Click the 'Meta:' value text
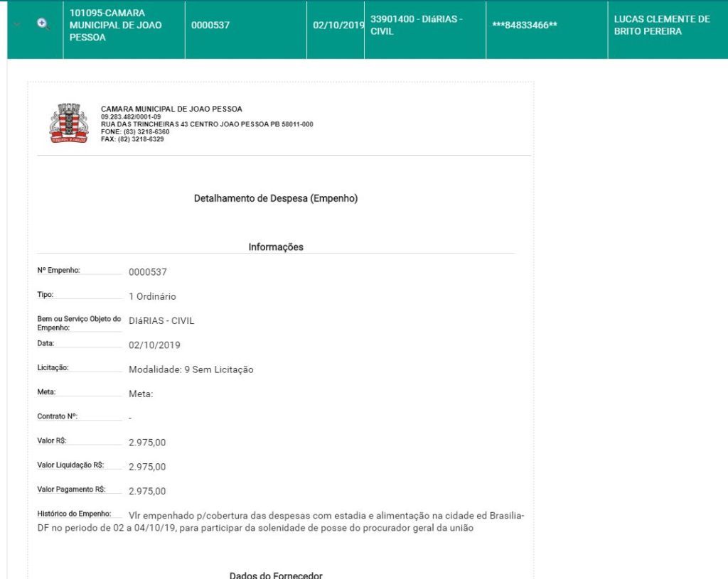Image resolution: width=728 pixels, height=579 pixels. point(141,394)
